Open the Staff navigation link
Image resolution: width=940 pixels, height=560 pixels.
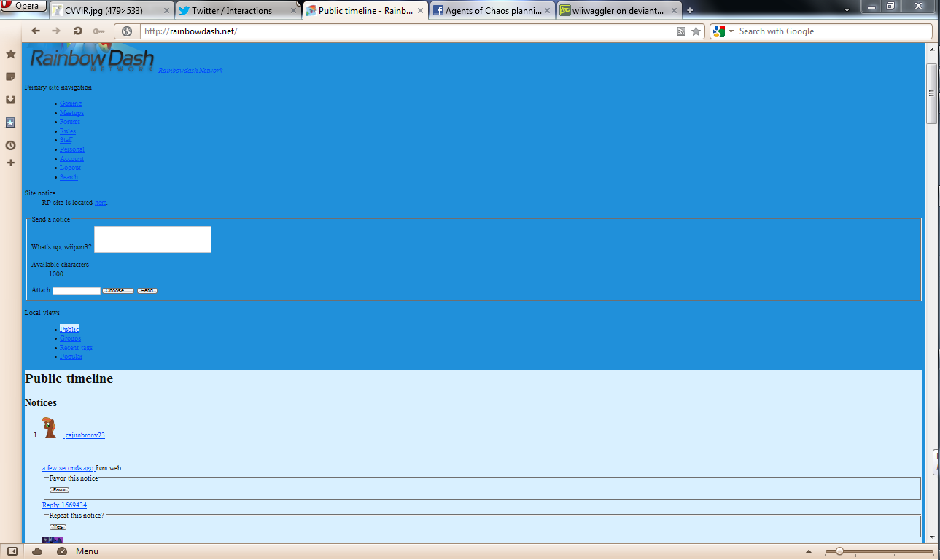(66, 140)
